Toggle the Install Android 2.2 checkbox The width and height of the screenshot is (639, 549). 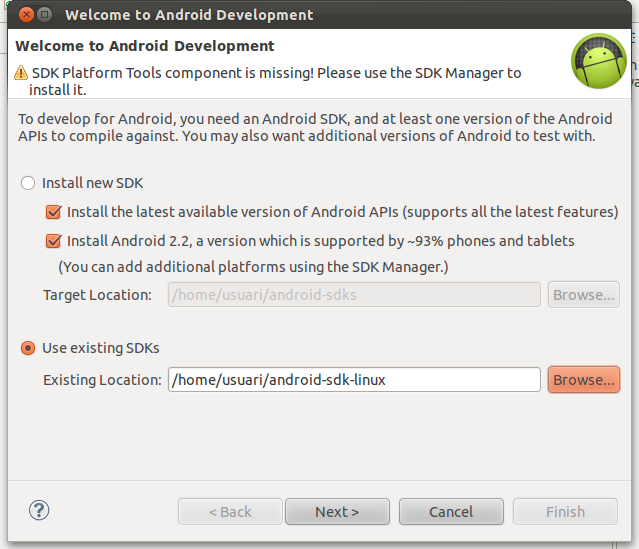tap(54, 241)
